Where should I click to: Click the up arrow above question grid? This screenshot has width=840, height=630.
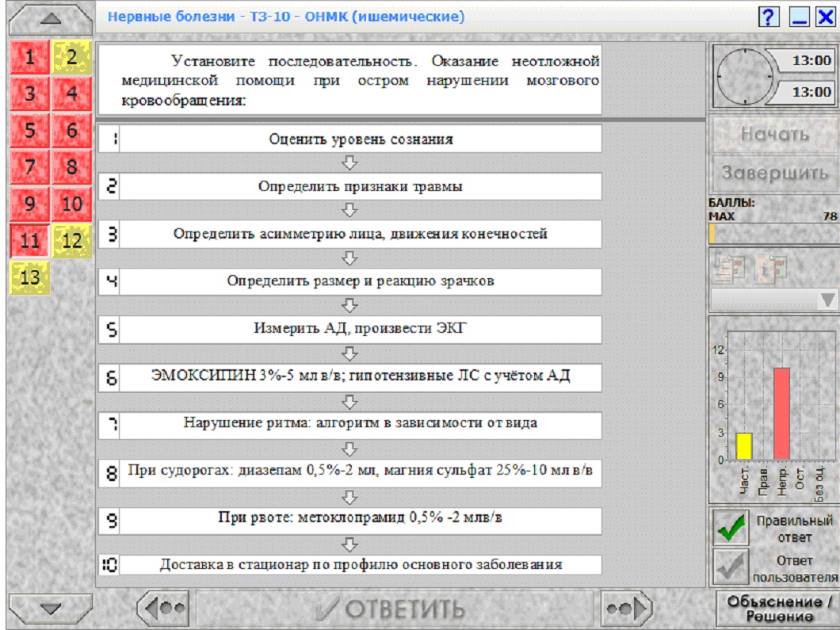click(51, 19)
